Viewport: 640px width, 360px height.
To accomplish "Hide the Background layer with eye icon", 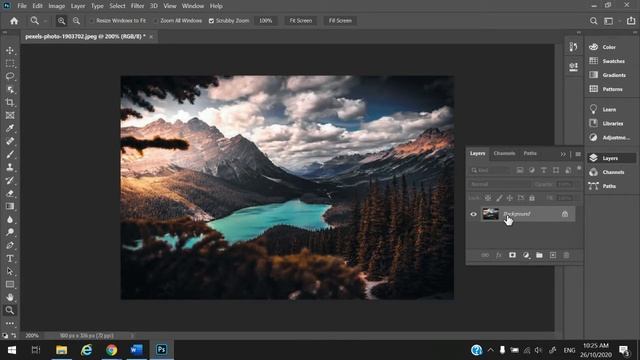I will point(473,214).
